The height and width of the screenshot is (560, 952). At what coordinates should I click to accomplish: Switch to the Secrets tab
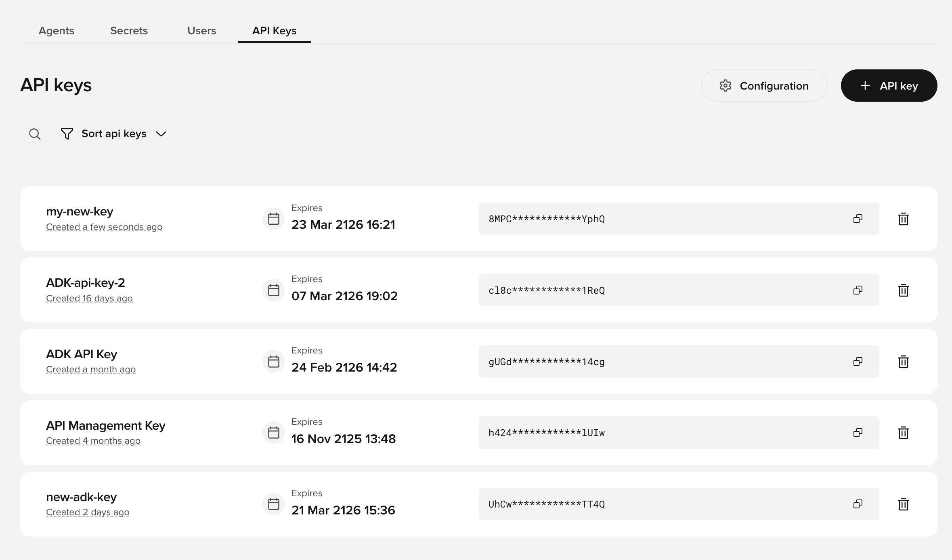pos(129,31)
